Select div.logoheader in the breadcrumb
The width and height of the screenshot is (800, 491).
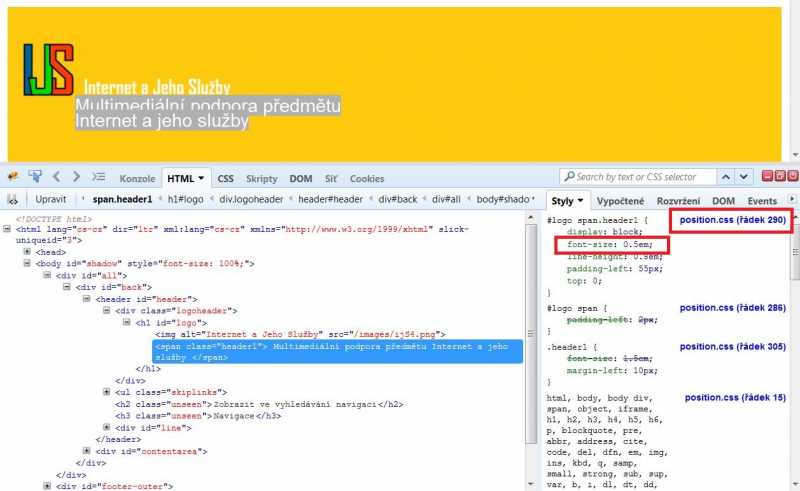pyautogui.click(x=251, y=199)
